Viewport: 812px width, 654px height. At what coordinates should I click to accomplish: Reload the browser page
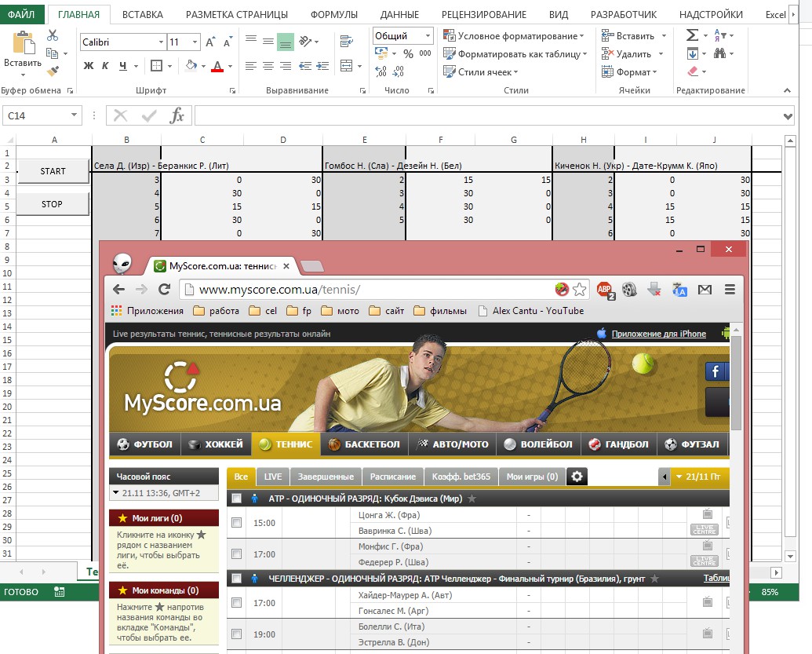pos(164,289)
